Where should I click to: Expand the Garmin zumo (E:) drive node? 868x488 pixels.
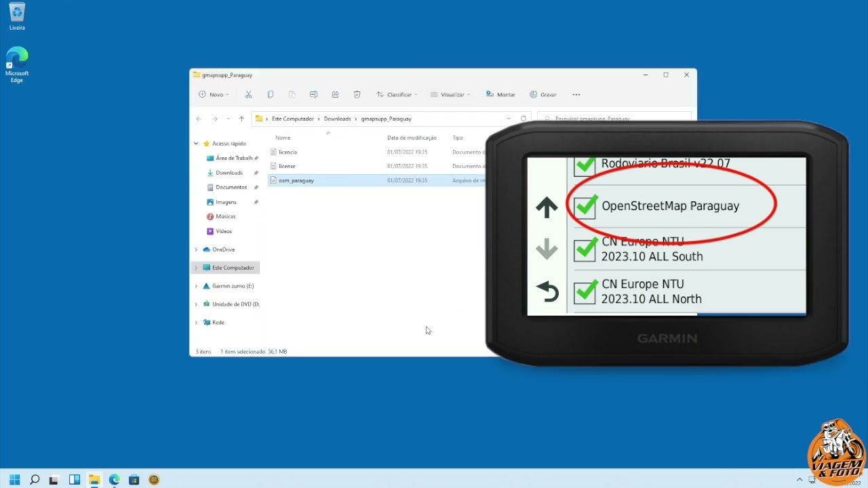(x=196, y=286)
